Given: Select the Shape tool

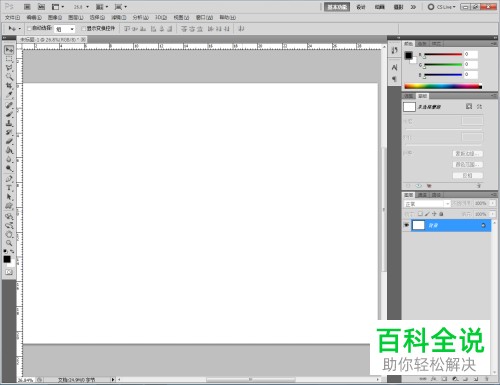Looking at the screenshot, I should (x=9, y=206).
